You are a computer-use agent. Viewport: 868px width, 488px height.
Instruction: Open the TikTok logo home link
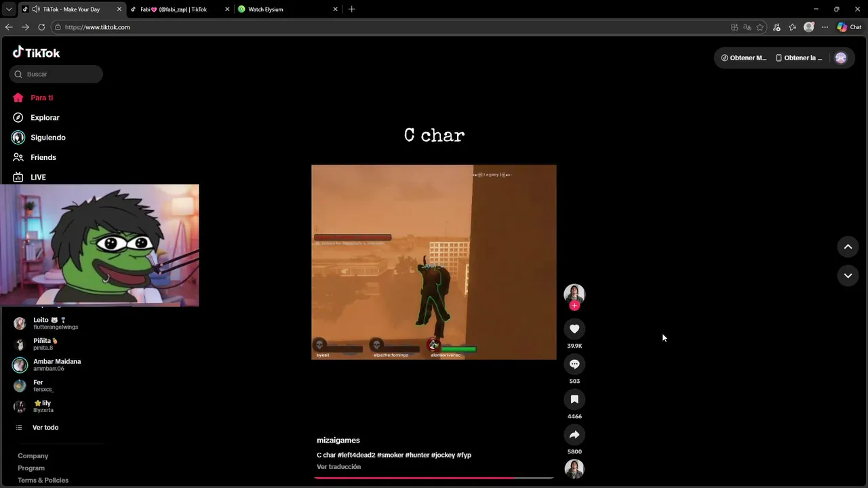pos(36,52)
